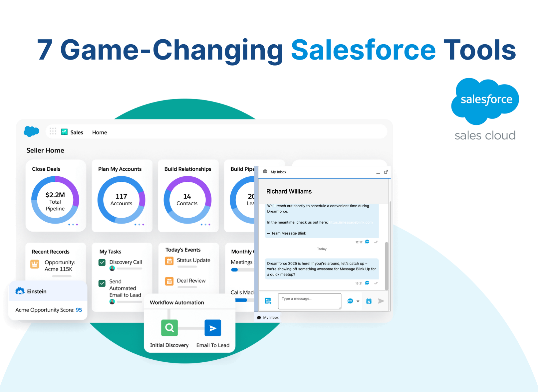Click the 117 Accounts value

[122, 200]
